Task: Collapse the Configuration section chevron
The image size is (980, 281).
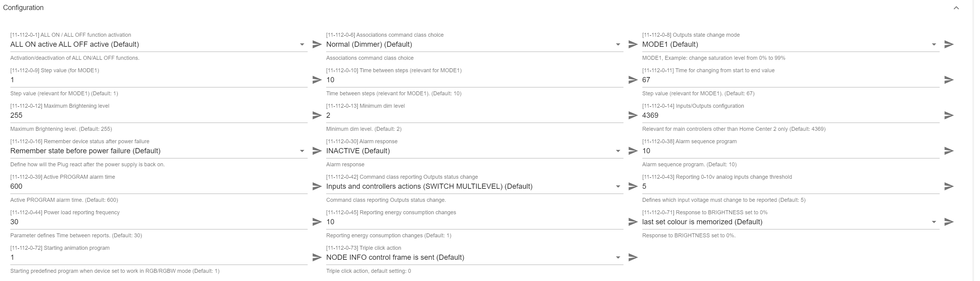Action: (956, 8)
